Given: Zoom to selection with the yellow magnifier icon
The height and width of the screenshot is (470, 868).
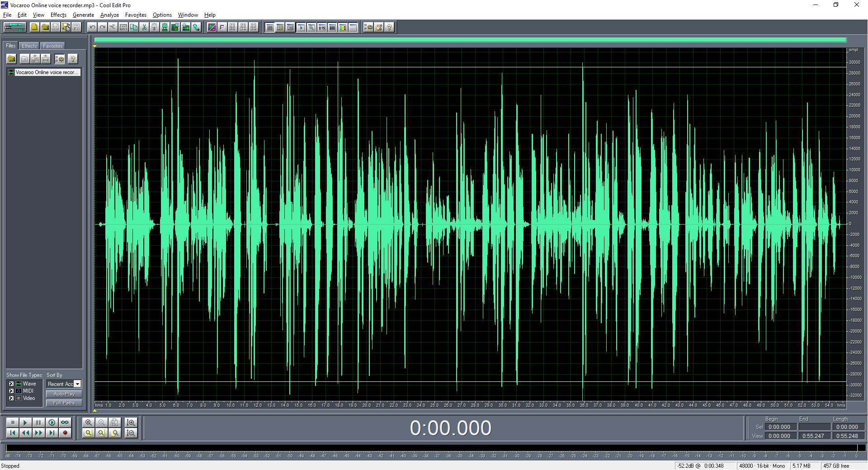Looking at the screenshot, I should [89, 433].
